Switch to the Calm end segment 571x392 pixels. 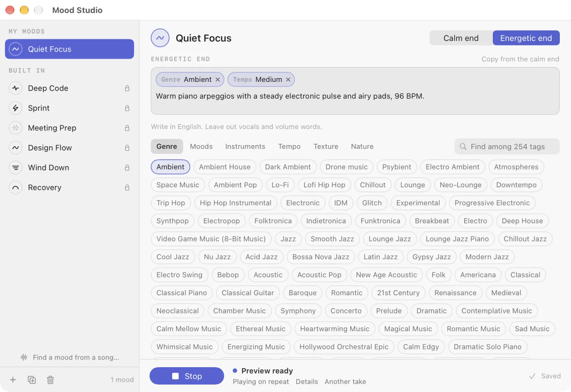(x=461, y=38)
